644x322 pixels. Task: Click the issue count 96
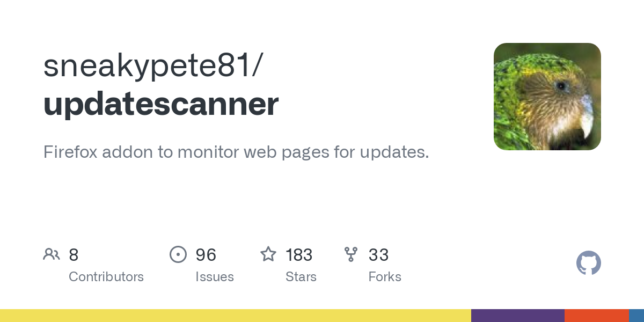click(206, 255)
